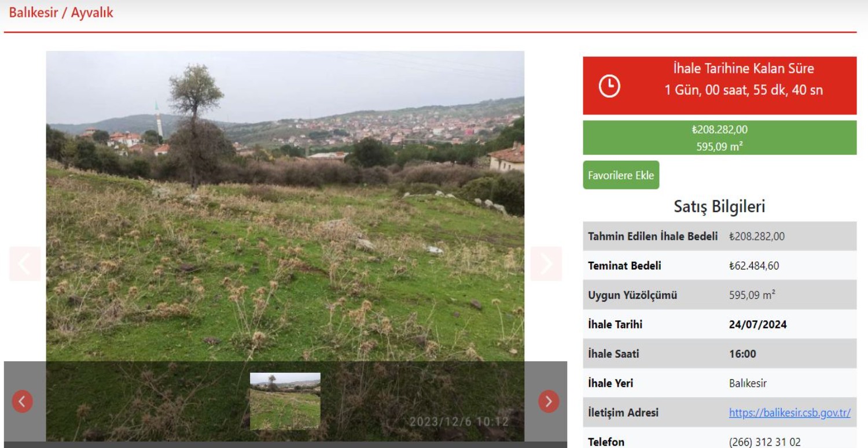Advance to next photo with right image arrow
Screen dimensions: 868x448
pyautogui.click(x=546, y=264)
